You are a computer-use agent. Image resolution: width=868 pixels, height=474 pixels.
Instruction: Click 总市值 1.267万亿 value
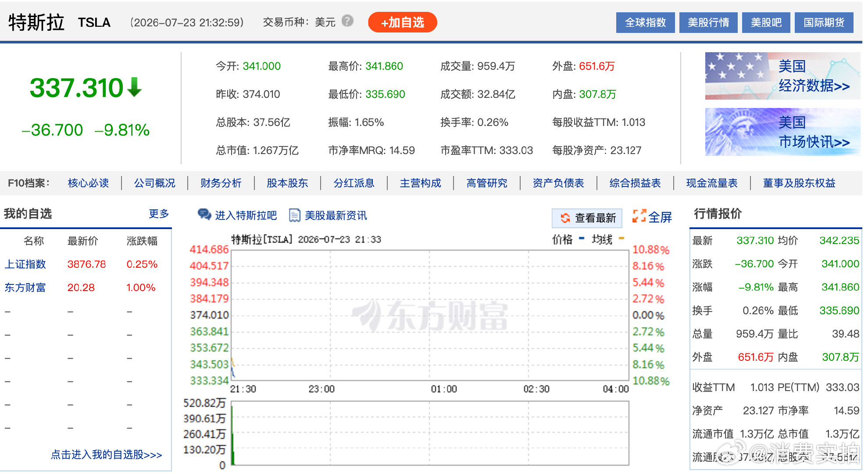coord(275,151)
